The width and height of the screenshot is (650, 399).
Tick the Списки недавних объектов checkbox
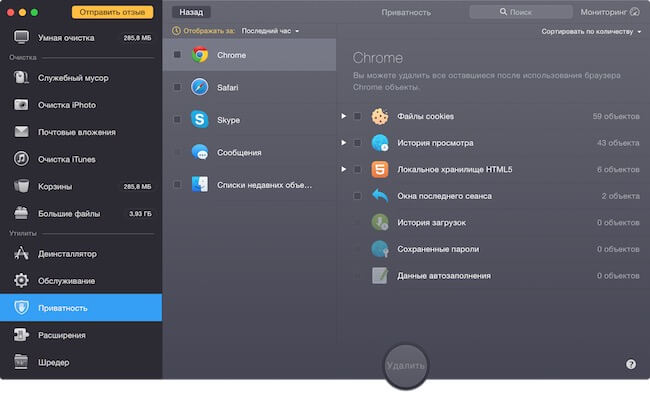177,184
